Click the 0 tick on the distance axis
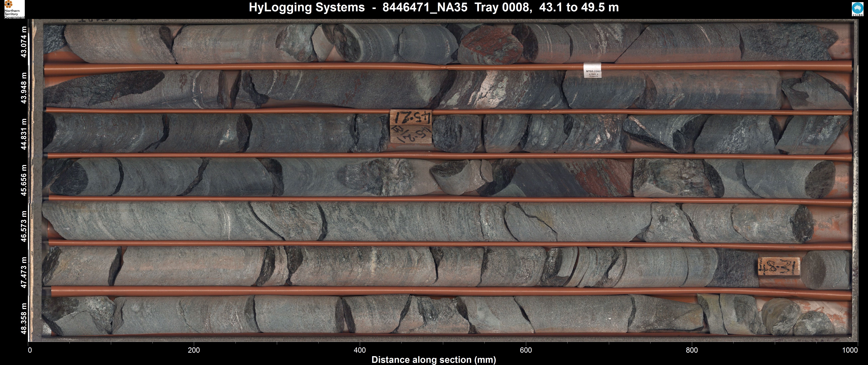The height and width of the screenshot is (365, 868). 30,350
